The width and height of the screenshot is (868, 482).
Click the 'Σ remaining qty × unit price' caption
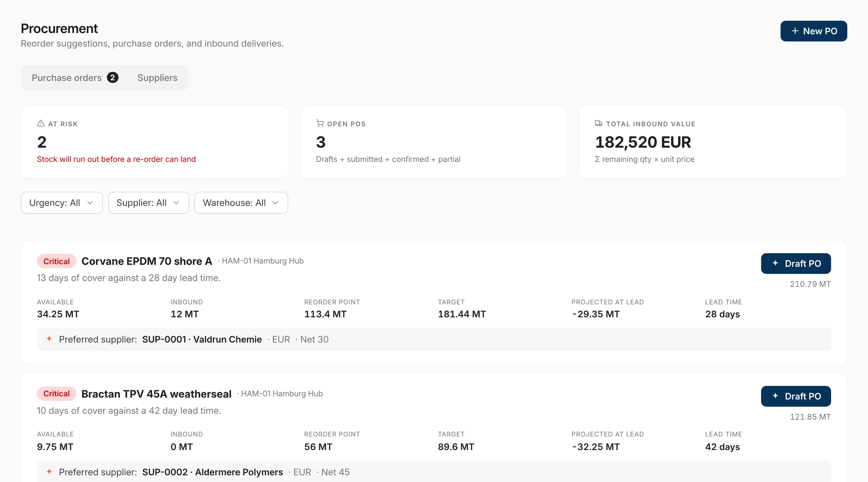pos(644,159)
